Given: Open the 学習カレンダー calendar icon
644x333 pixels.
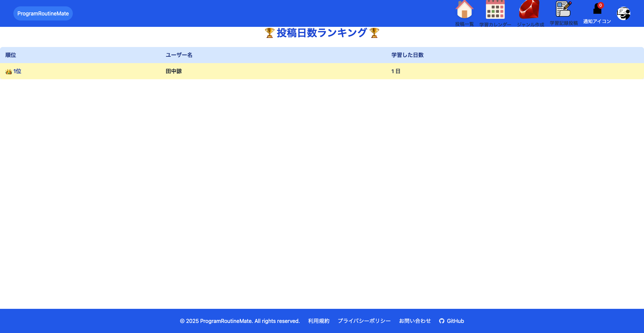Looking at the screenshot, I should 495,9.
